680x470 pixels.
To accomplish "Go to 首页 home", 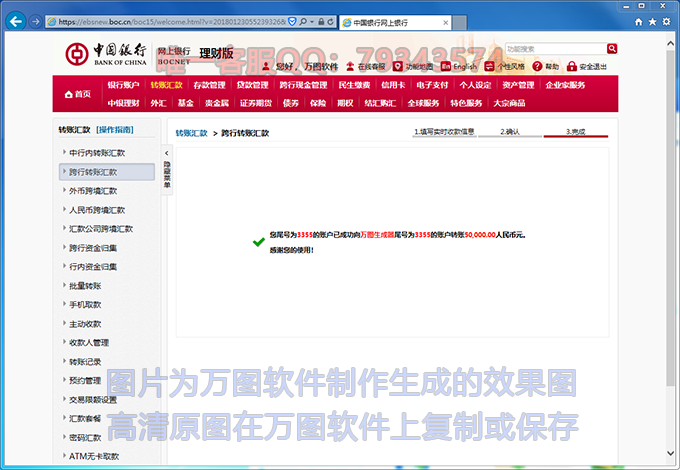I will point(77,94).
